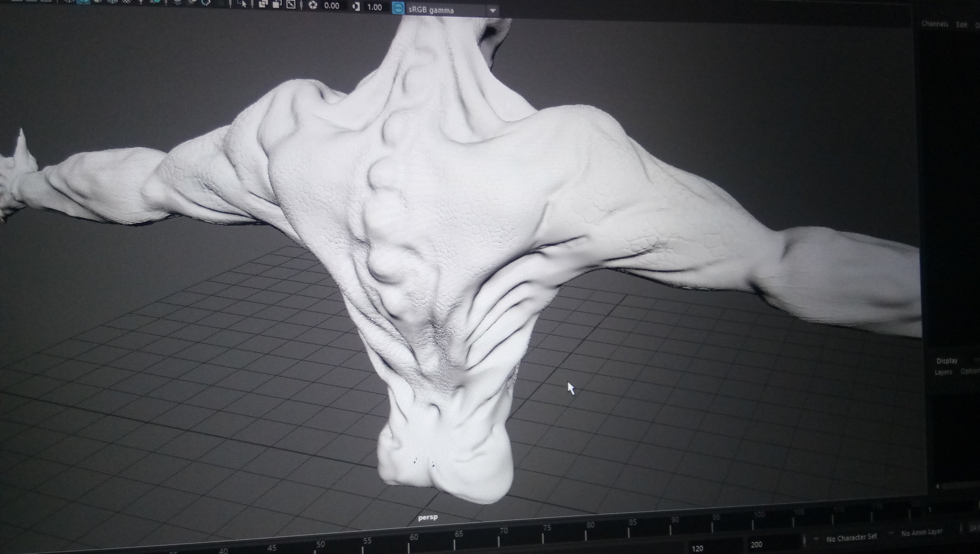Open the sRGB gamma dropdown

(493, 10)
